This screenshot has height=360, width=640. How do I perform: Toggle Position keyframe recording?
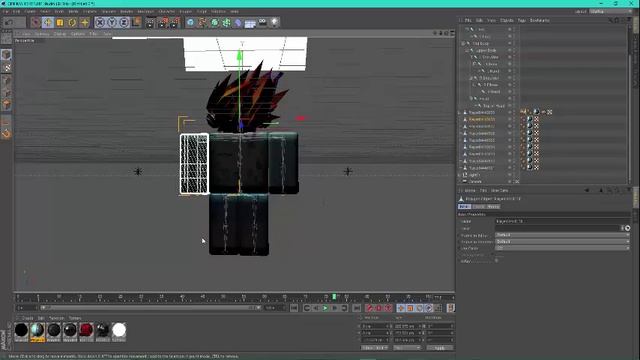(401, 308)
